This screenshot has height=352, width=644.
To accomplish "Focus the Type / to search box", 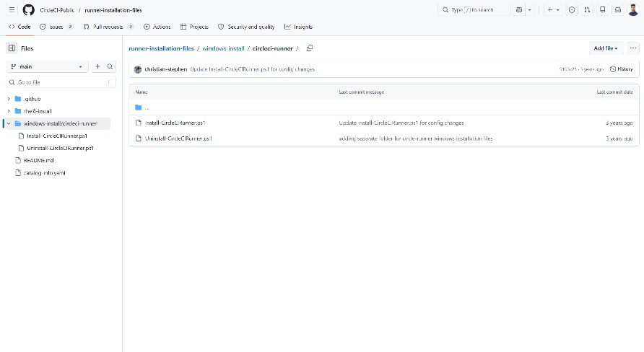I will 474,10.
